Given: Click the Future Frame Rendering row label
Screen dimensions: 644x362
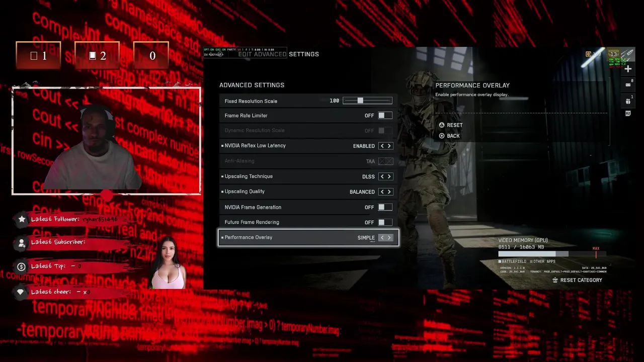Looking at the screenshot, I should coord(252,222).
